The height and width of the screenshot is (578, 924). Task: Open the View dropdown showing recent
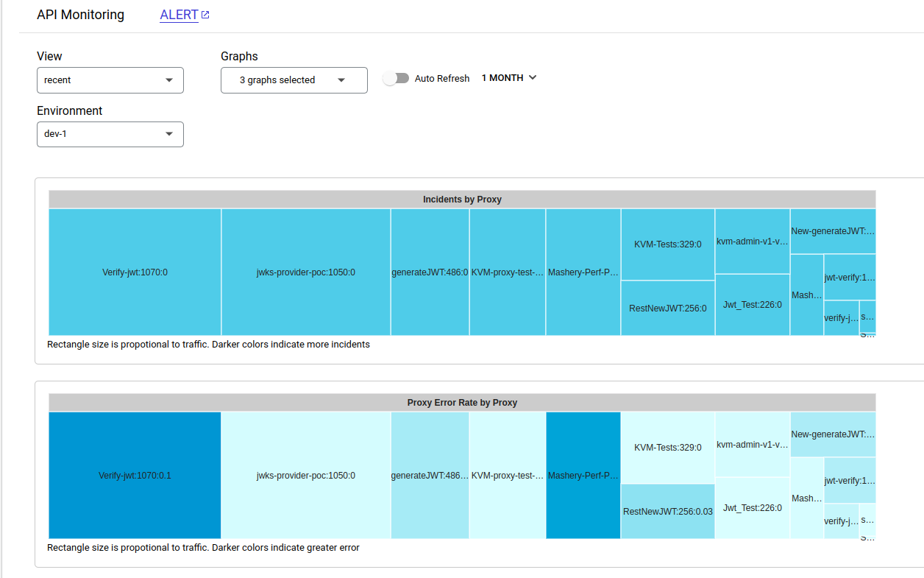(110, 80)
